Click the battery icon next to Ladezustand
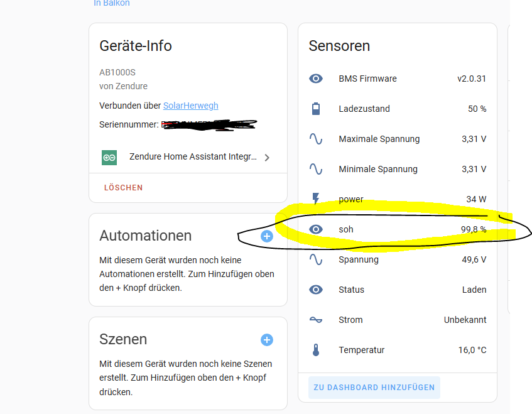 coord(315,109)
